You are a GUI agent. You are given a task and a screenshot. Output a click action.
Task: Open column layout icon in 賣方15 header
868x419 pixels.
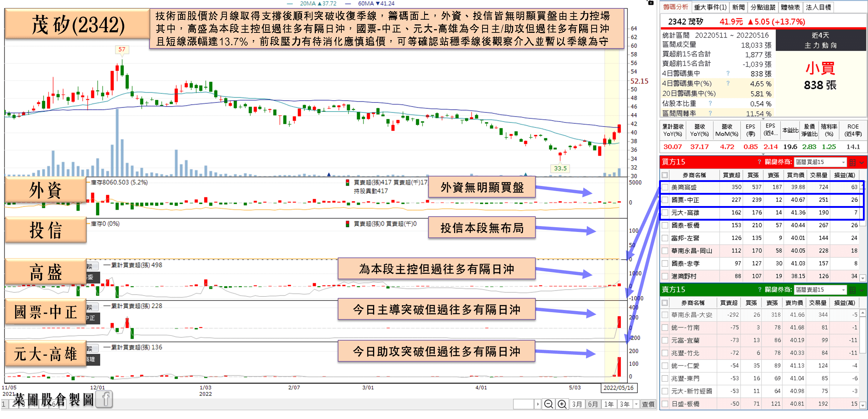(852, 290)
